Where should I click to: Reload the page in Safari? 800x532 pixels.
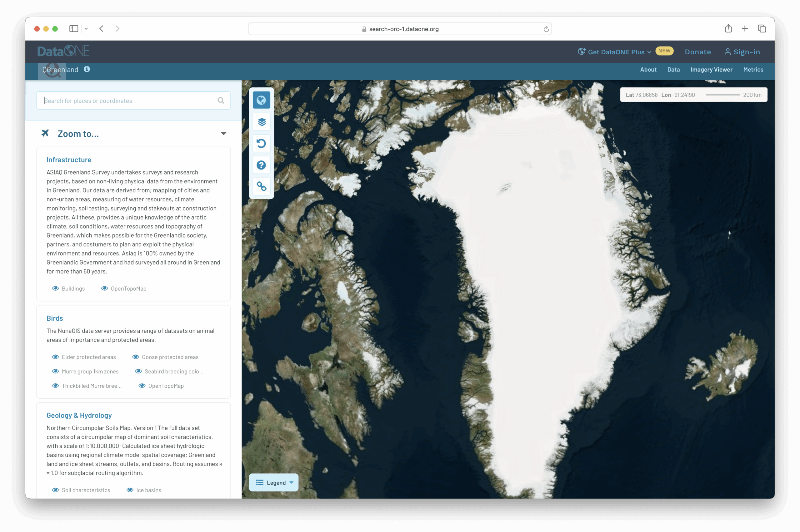coord(546,29)
